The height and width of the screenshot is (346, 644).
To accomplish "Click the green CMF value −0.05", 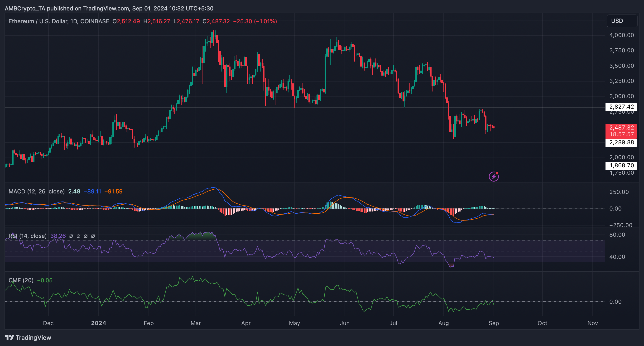I will (45, 280).
